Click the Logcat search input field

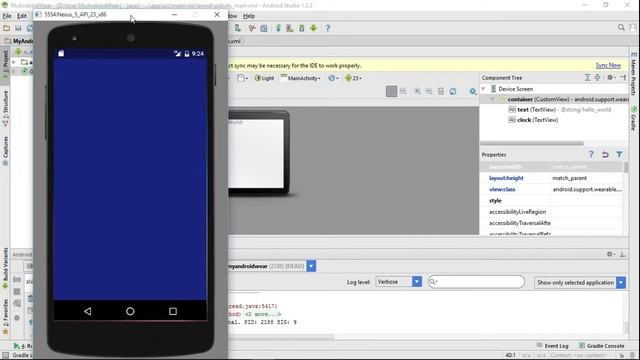pos(476,282)
